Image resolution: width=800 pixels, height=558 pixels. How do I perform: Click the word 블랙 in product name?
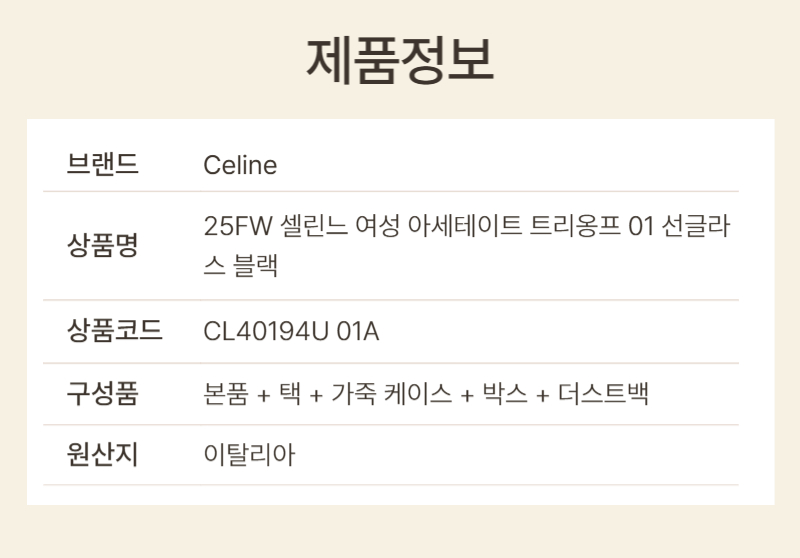coord(254,266)
